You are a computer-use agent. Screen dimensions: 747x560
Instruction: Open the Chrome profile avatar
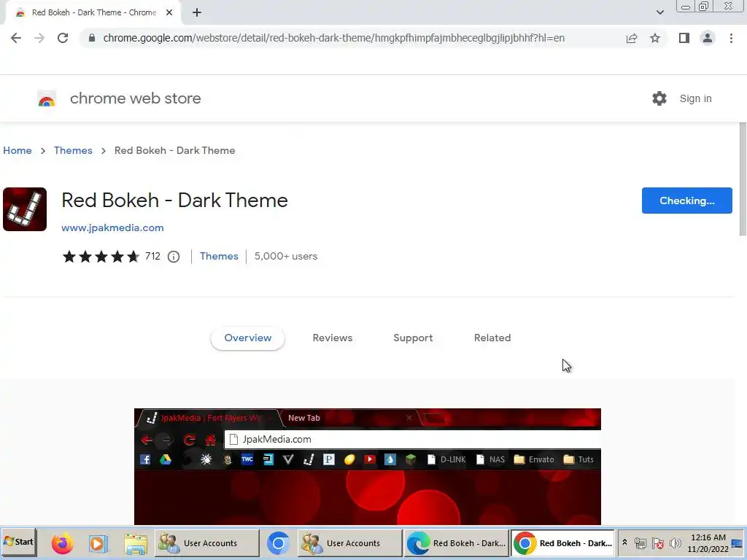[708, 38]
